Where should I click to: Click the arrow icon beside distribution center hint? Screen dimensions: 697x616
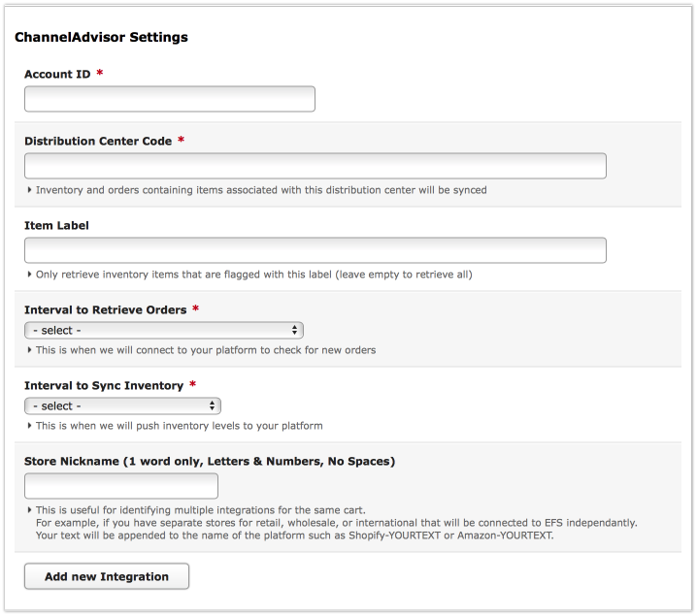click(29, 190)
